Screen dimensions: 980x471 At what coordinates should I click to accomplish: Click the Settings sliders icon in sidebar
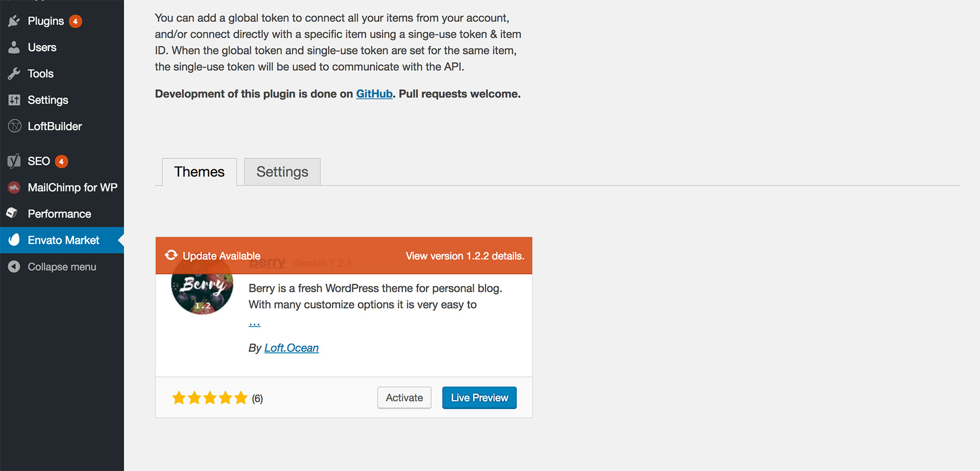point(14,100)
